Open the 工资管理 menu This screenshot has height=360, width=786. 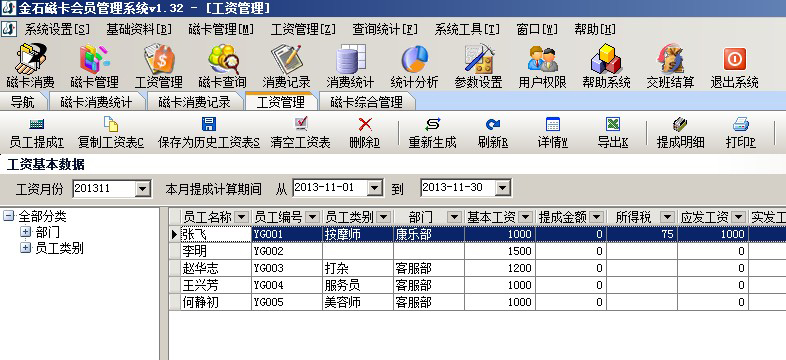click(303, 29)
